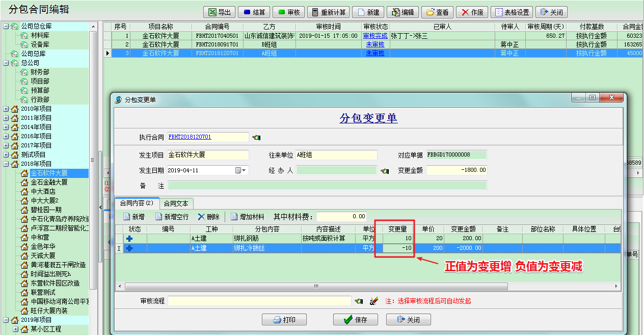The width and height of the screenshot is (644, 335).
Task: Click the 作废 void toolbar button
Action: click(x=472, y=12)
